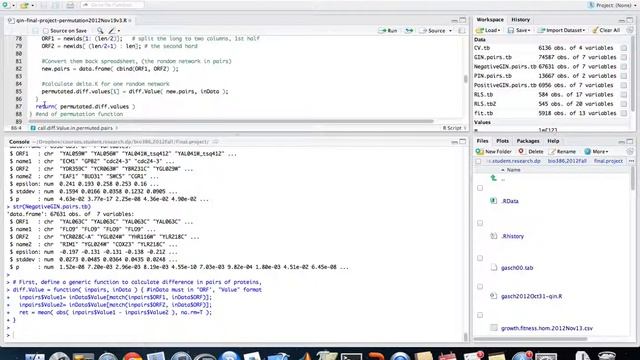
Task: Switch to the History tab
Action: click(x=520, y=20)
